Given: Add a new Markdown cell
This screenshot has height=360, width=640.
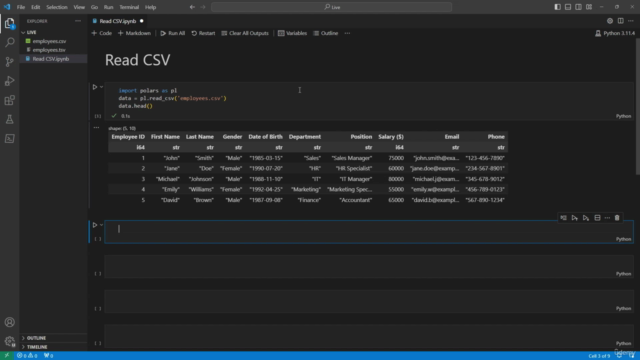Looking at the screenshot, I should click(134, 33).
